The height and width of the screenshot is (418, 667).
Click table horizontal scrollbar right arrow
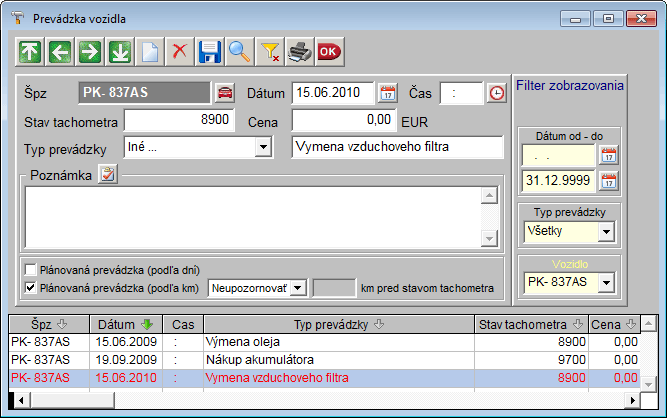pos(633,400)
